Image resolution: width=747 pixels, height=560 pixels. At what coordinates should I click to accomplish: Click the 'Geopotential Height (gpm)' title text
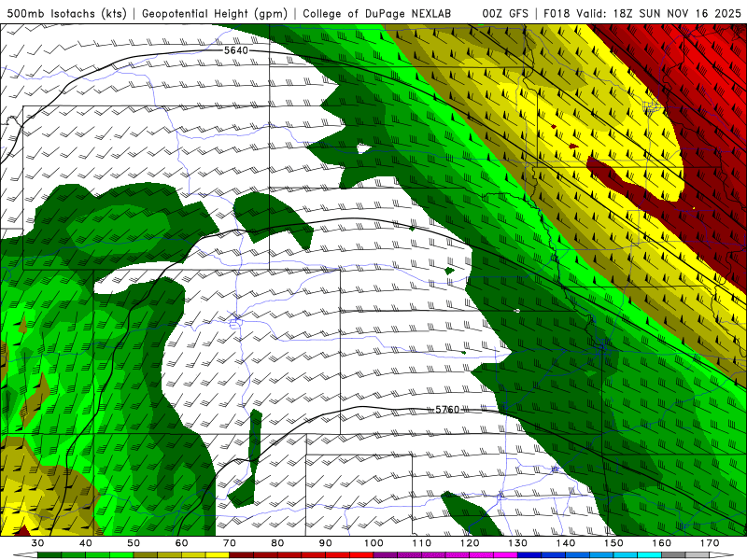click(215, 13)
